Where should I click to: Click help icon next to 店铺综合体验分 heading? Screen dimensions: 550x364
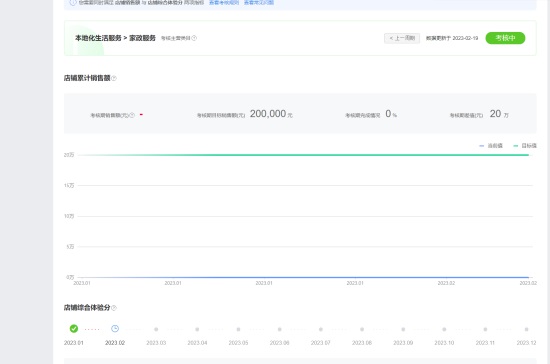click(114, 308)
